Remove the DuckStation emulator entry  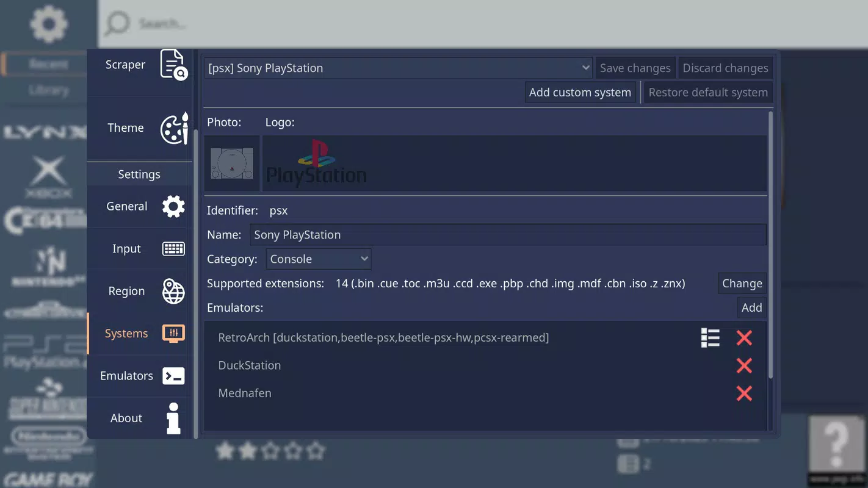[744, 365]
